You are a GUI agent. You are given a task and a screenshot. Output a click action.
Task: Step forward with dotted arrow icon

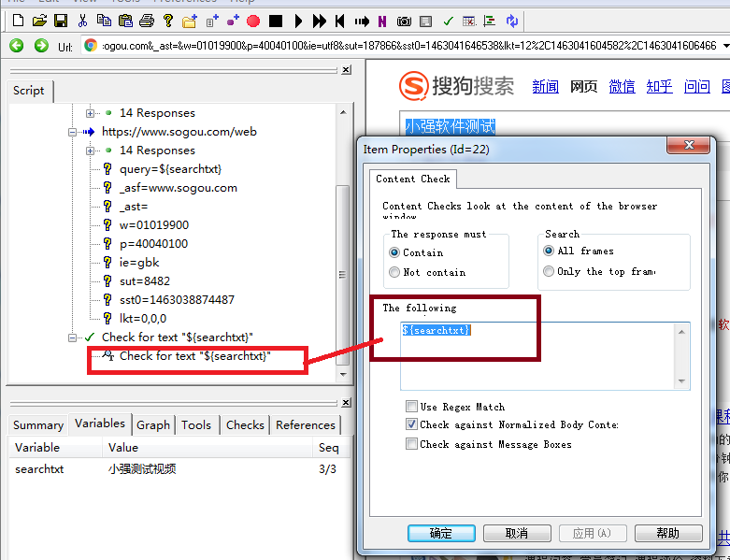(362, 21)
